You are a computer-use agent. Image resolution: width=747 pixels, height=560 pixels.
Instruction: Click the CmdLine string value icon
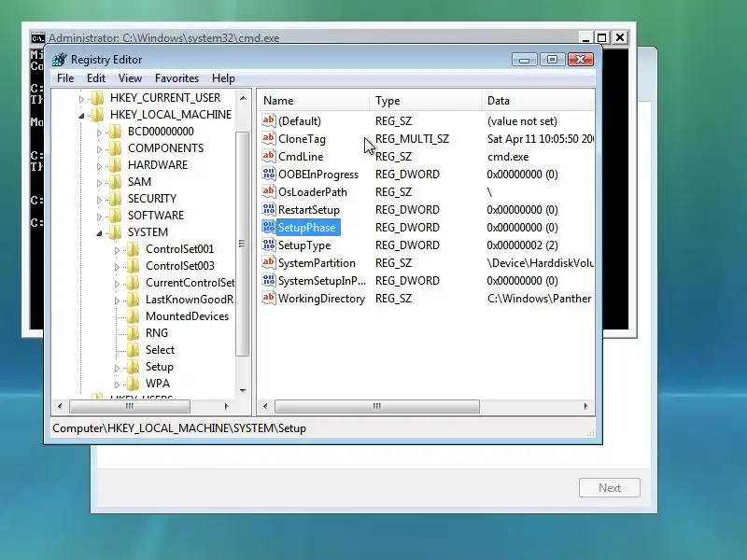coord(269,156)
